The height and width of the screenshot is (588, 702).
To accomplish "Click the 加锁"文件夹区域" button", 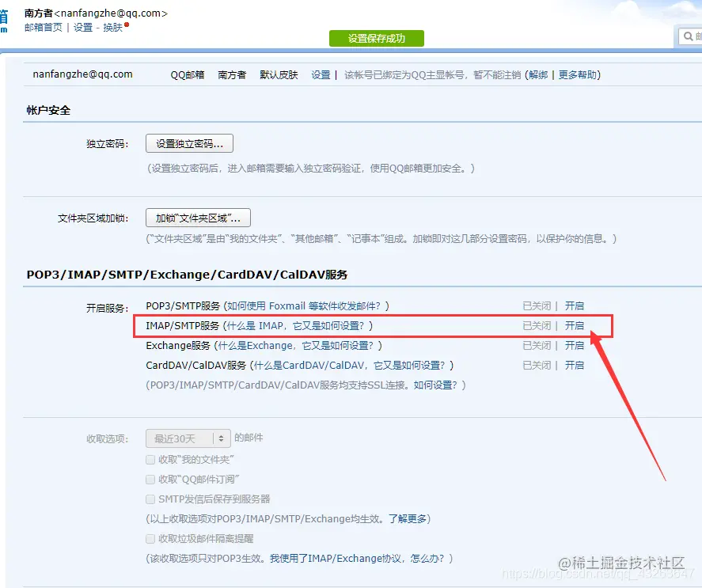I will (x=196, y=217).
